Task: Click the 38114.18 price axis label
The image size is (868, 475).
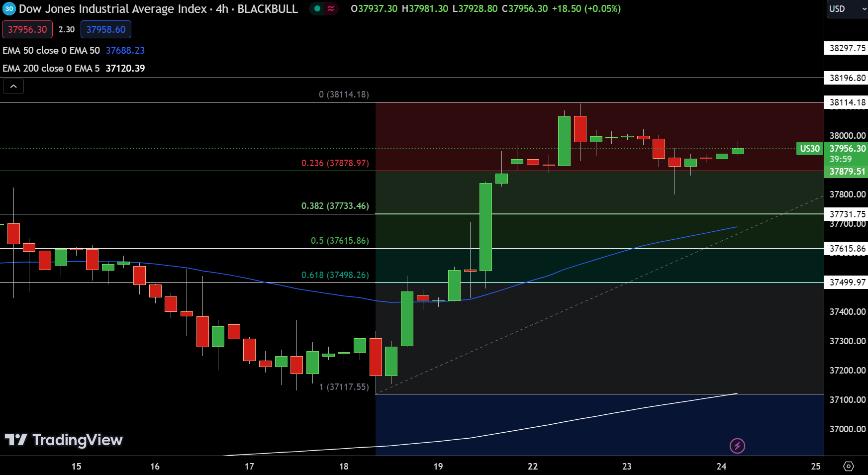Action: click(x=848, y=102)
